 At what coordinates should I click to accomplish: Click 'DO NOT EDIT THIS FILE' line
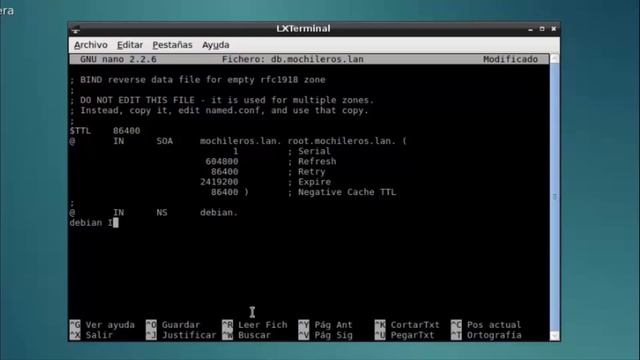(x=222, y=100)
